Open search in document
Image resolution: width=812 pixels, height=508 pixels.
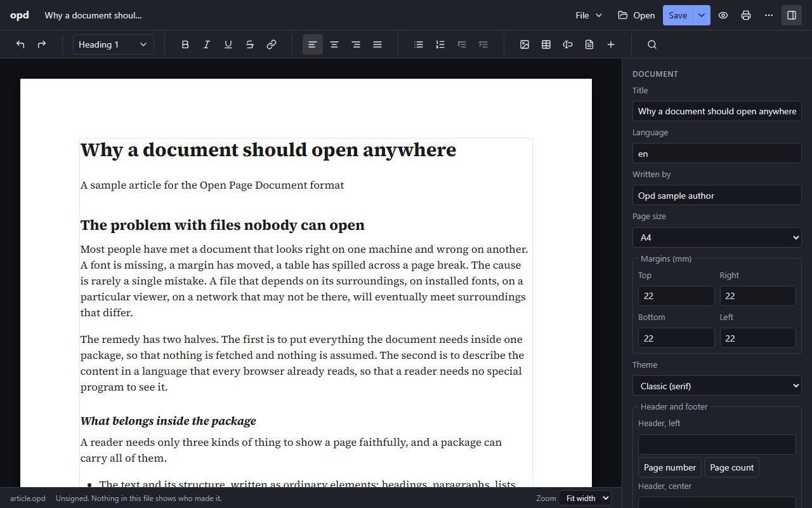tap(652, 44)
